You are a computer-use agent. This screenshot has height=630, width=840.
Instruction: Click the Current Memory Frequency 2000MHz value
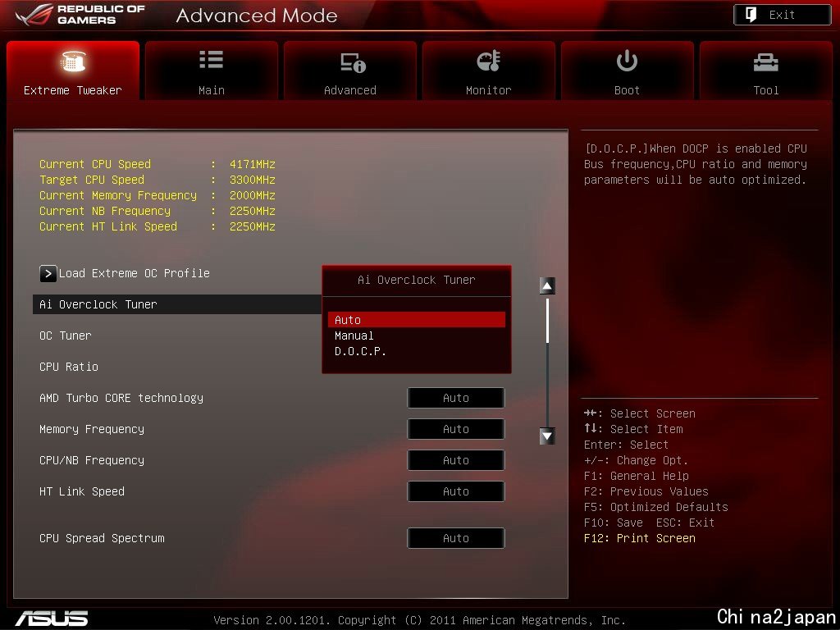pyautogui.click(x=253, y=195)
